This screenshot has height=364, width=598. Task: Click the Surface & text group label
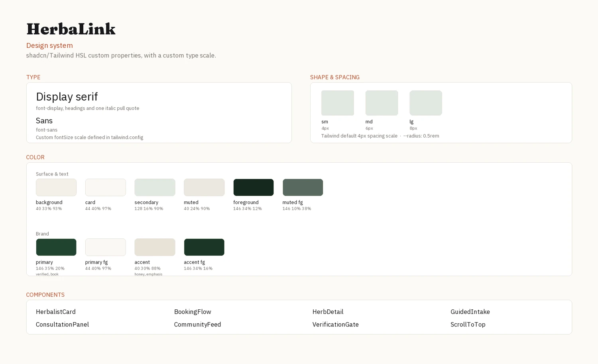pyautogui.click(x=52, y=174)
